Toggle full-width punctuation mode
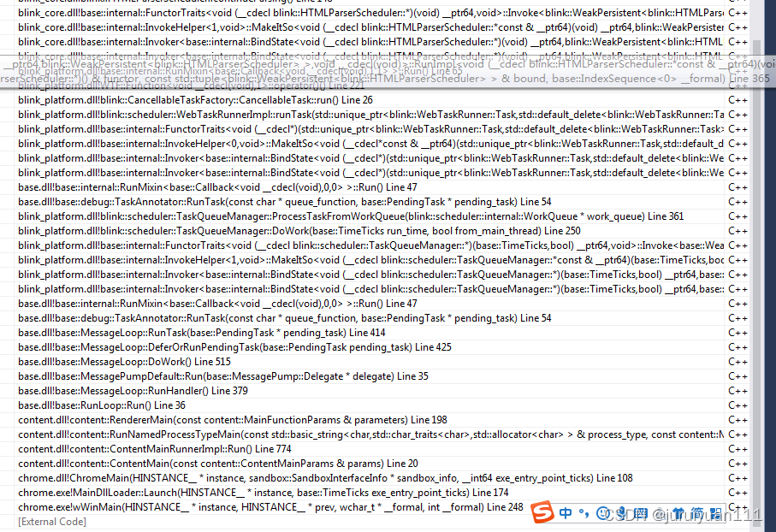The width and height of the screenshot is (776, 532). [x=585, y=512]
